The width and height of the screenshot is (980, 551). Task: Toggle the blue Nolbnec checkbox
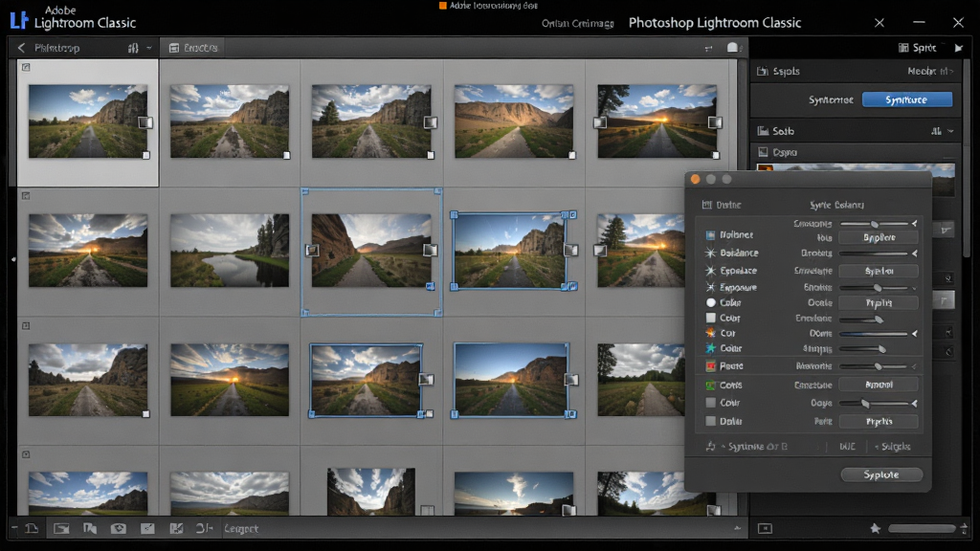tap(710, 235)
